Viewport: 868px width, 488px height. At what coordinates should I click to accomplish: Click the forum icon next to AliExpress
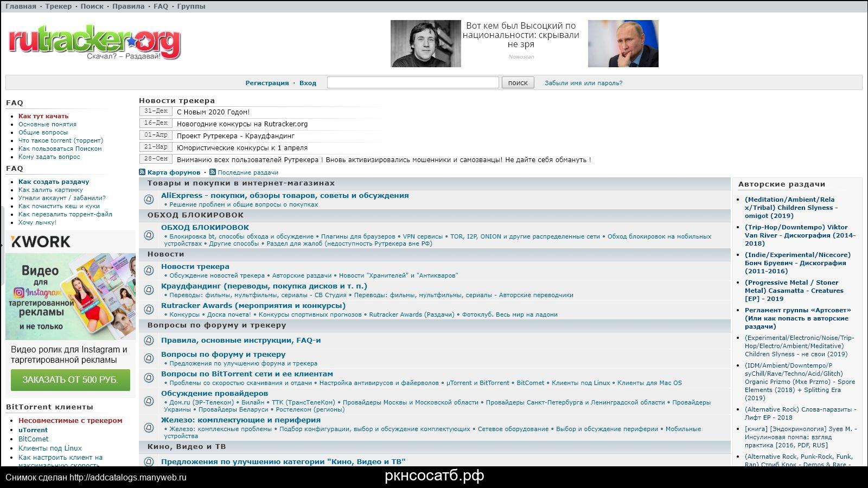pyautogui.click(x=149, y=200)
